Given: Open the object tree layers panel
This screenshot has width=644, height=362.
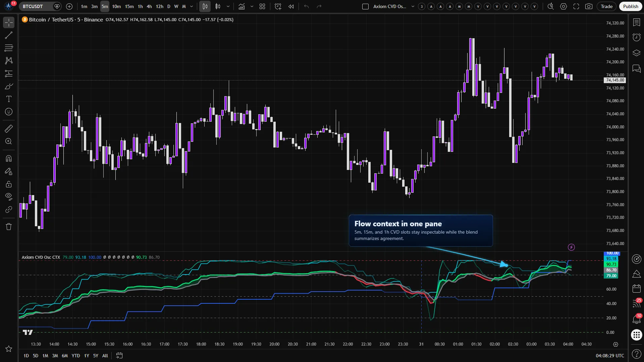Looking at the screenshot, I should click(x=637, y=53).
